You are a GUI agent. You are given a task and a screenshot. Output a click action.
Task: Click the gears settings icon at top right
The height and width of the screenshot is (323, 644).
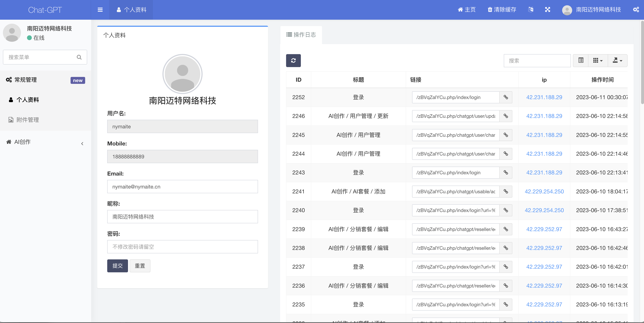coord(636,9)
